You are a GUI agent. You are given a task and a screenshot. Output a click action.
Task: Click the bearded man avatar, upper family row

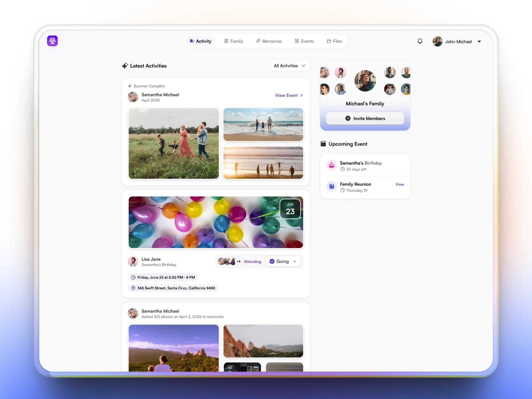tap(390, 72)
